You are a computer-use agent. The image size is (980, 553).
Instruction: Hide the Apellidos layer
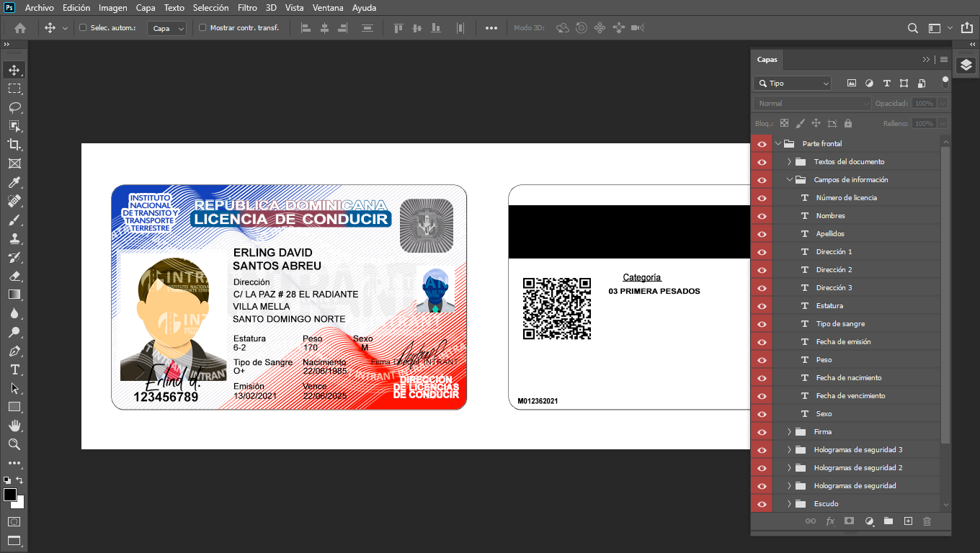pos(762,234)
